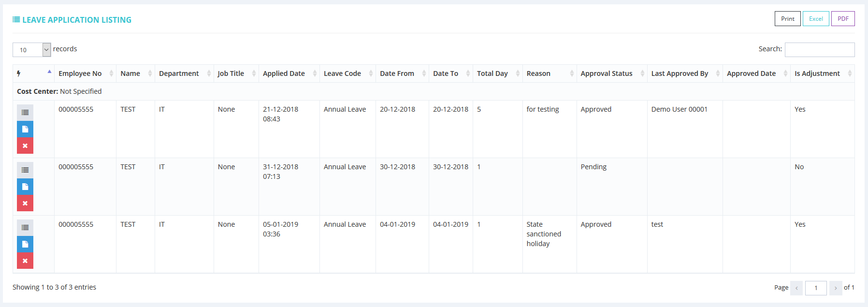The image size is (868, 307).
Task: Delete the leave applied on 21-12-2018 with the red X
Action: (x=25, y=146)
